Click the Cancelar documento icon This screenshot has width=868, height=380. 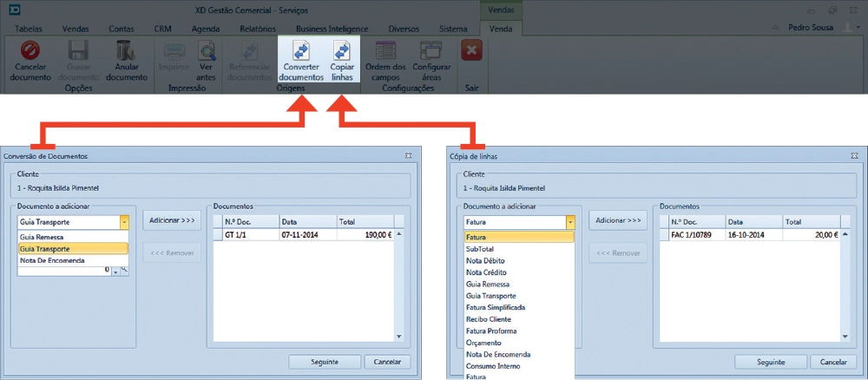31,51
